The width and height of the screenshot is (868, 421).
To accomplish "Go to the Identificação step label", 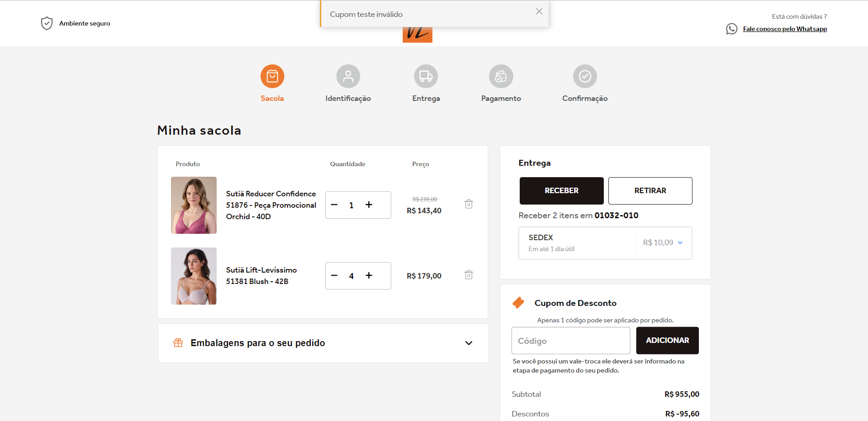I will point(348,99).
